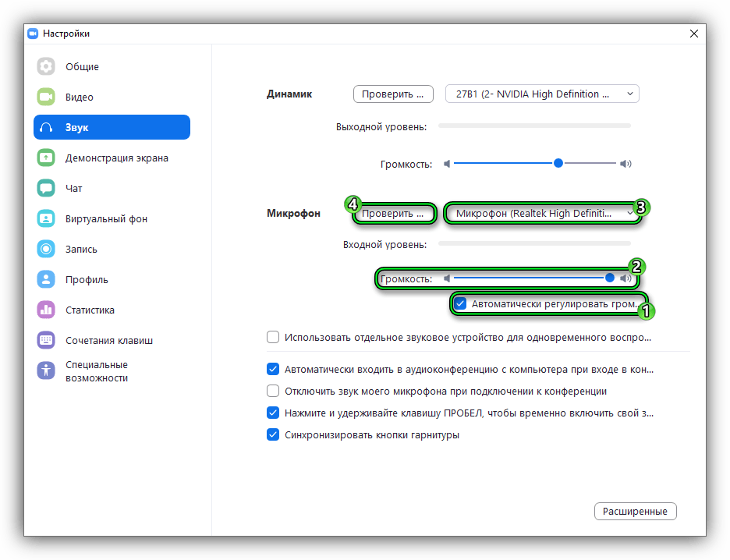Click the General settings gear icon
This screenshot has height=560, width=730.
[x=45, y=66]
